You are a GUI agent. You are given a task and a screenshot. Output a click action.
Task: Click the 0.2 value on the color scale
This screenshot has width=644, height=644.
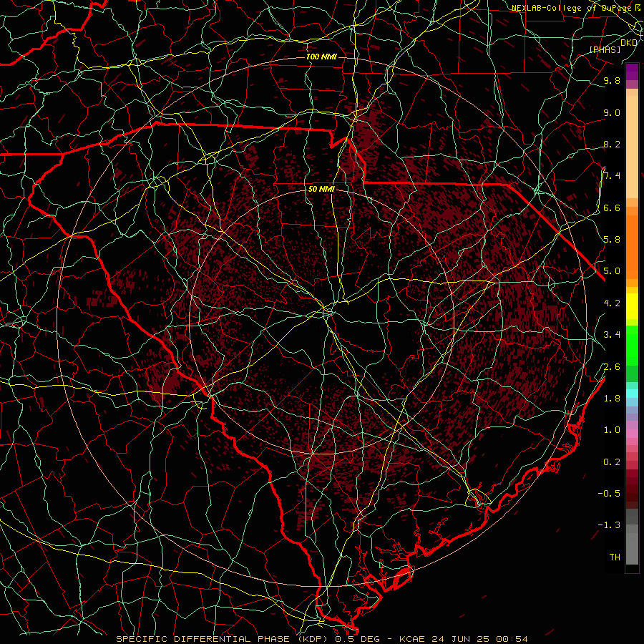[612, 462]
